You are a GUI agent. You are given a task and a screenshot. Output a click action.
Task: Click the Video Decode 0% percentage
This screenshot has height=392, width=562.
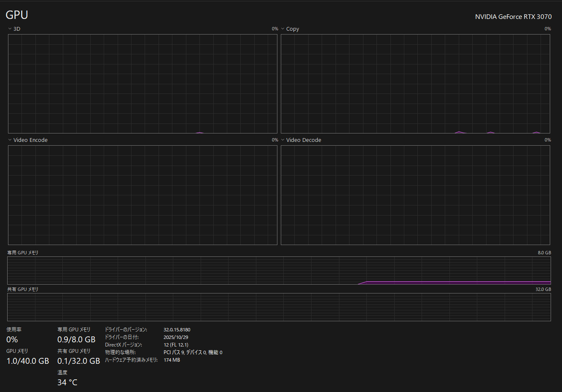pyautogui.click(x=547, y=140)
